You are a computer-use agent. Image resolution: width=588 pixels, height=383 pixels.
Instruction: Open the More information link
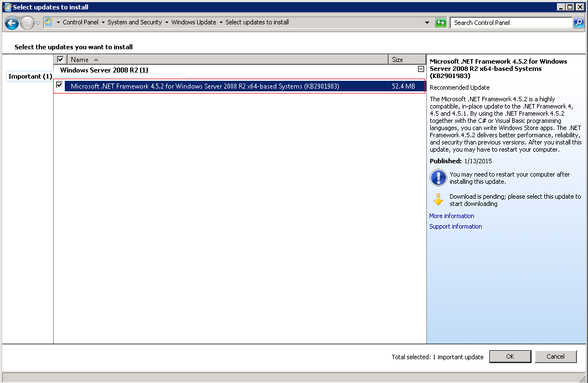pos(451,216)
